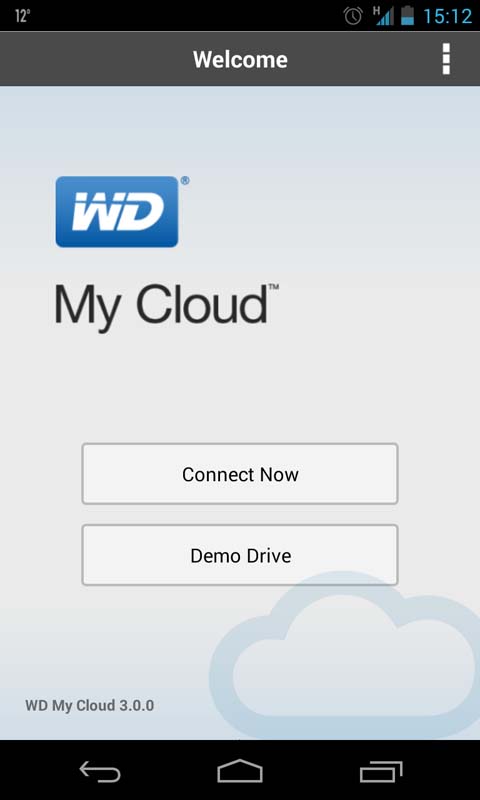Tap the My Cloud brand wordmark
The width and height of the screenshot is (480, 800).
166,307
